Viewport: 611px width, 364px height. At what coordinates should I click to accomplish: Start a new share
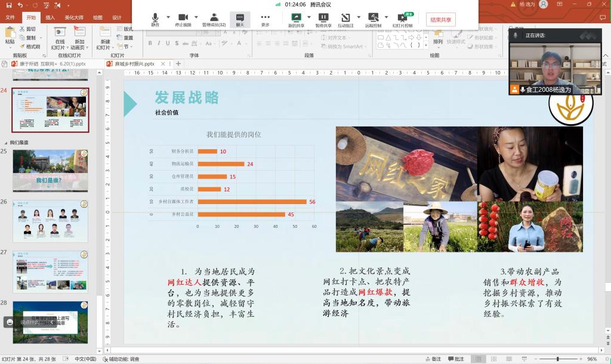click(x=296, y=19)
